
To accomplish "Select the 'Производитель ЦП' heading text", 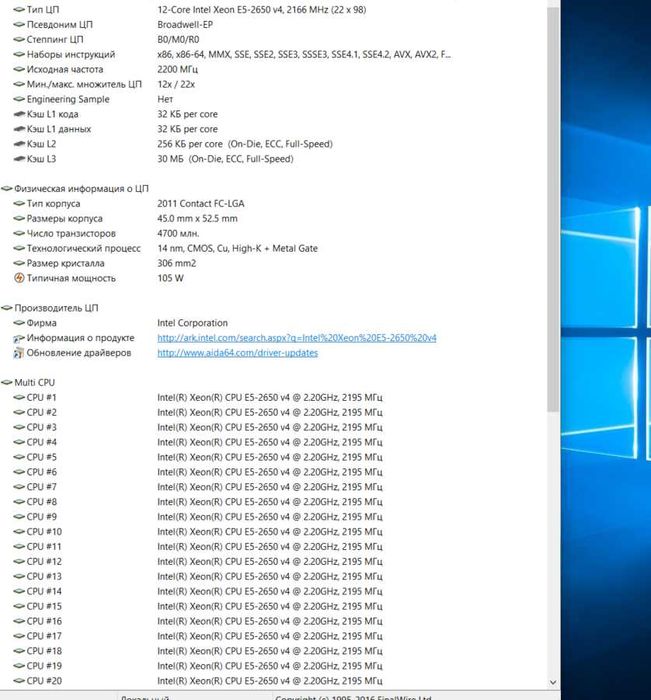I will tap(56, 308).
